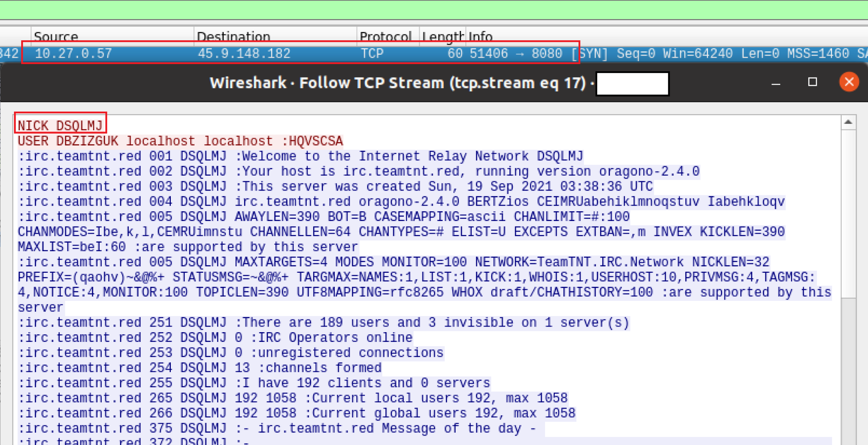
Task: Sort packet list by Destination column
Action: [275, 36]
